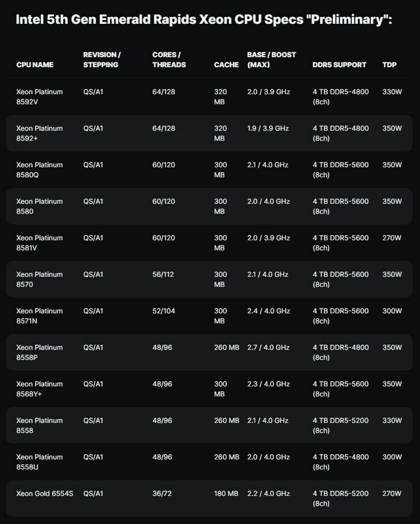
Task: Click the REVISION / STEPPING column header
Action: pyautogui.click(x=102, y=60)
